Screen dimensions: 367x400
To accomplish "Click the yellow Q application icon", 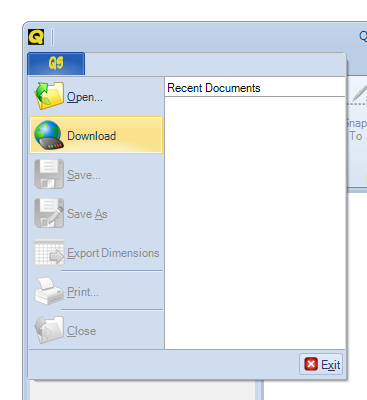I will pos(36,37).
